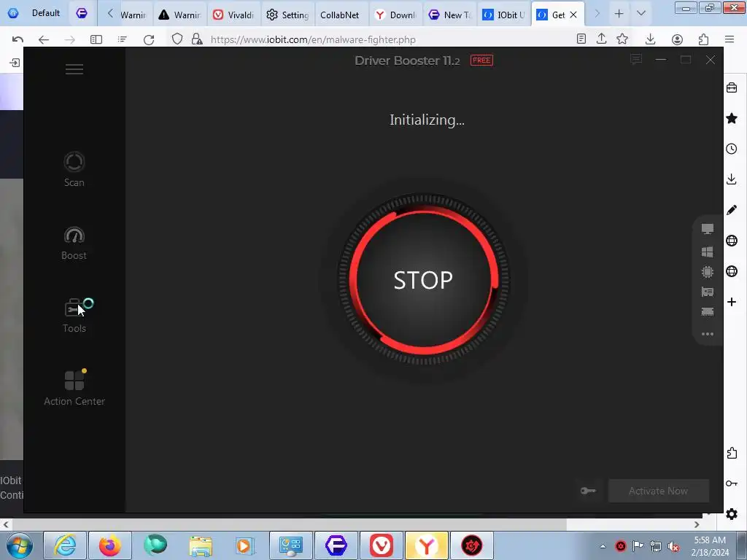Screen dimensions: 747x560
Task: Select the monitor device category icon
Action: pos(708,229)
